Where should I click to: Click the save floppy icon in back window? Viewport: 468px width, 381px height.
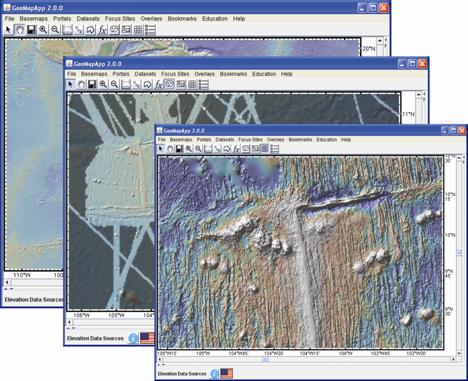(x=31, y=30)
